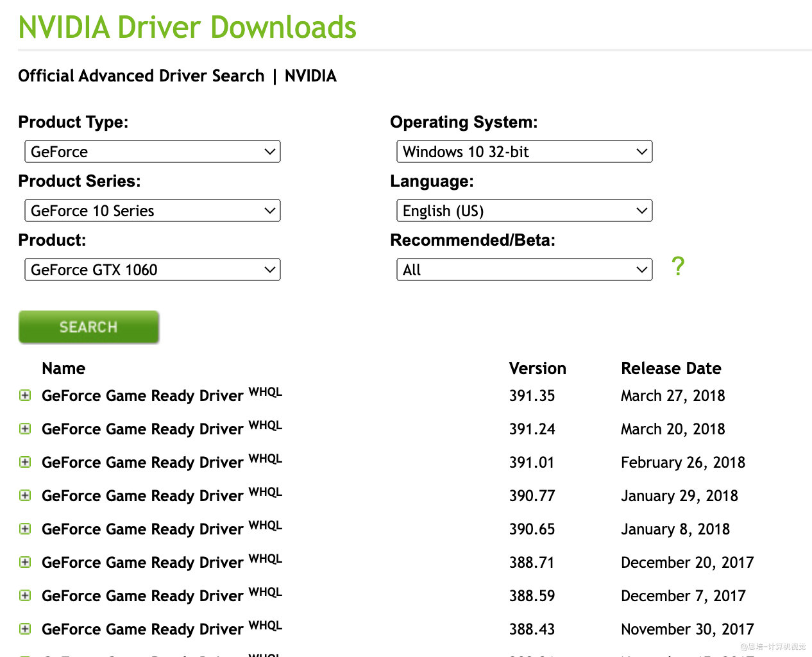The height and width of the screenshot is (657, 812).
Task: Open the Language dropdown showing English (US)
Action: 525,210
